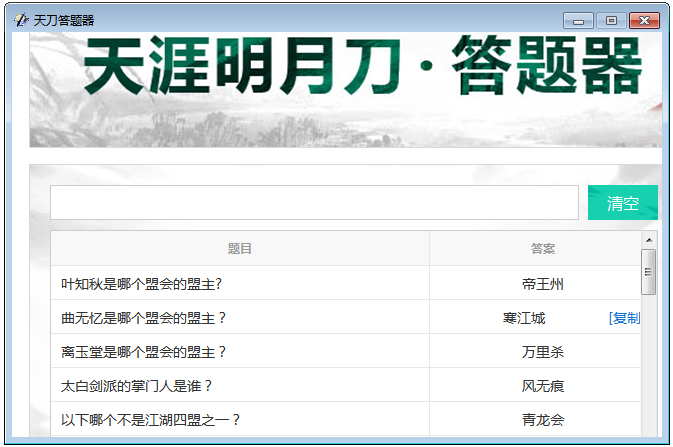Click the scrollbar up arrow
Viewport: 673px width, 447px height.
click(649, 240)
